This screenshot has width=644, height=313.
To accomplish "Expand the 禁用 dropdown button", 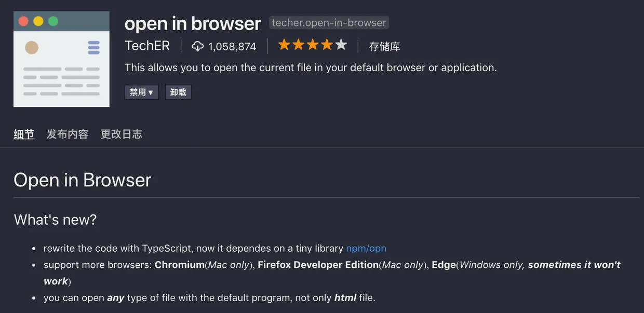I will (141, 92).
